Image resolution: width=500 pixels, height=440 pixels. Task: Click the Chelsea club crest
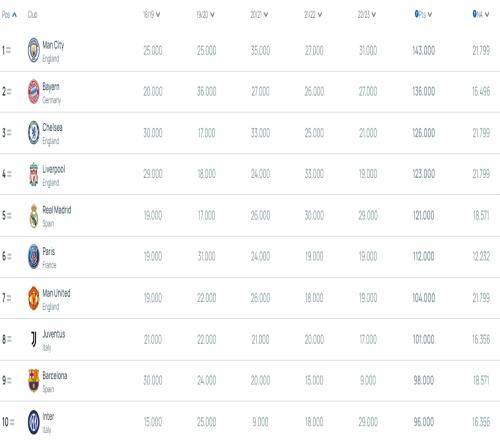[x=34, y=133]
